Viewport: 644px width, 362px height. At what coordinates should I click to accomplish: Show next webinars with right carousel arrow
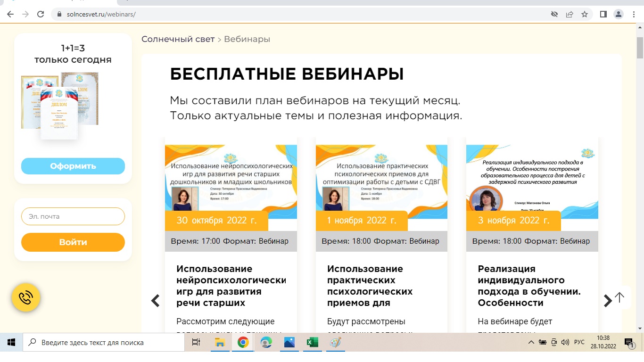coord(607,300)
